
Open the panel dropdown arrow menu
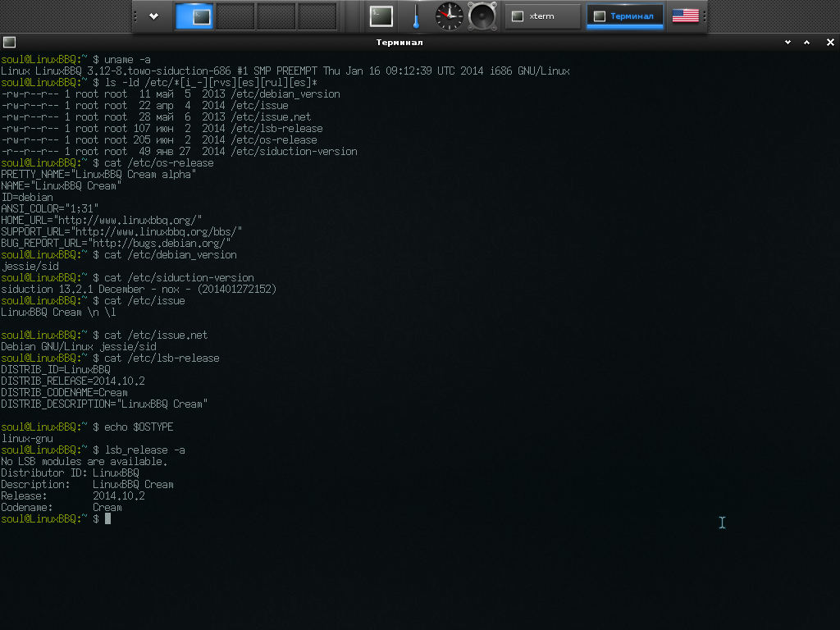coord(153,16)
